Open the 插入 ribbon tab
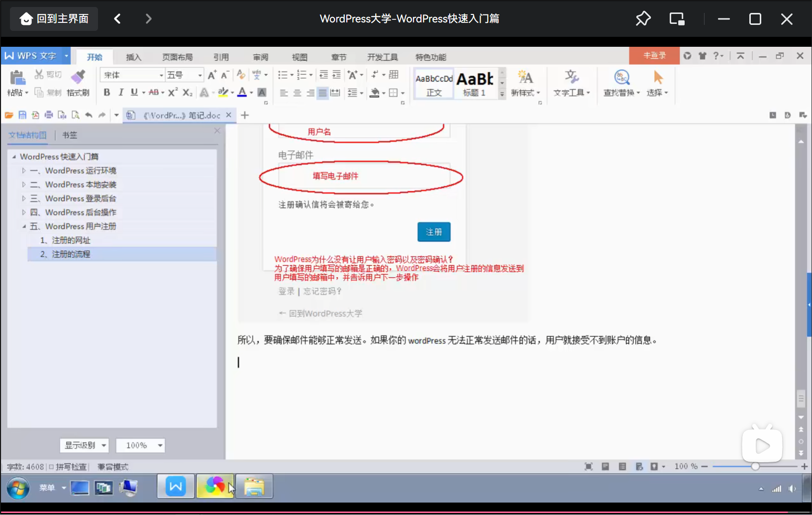This screenshot has width=812, height=515. click(x=133, y=57)
